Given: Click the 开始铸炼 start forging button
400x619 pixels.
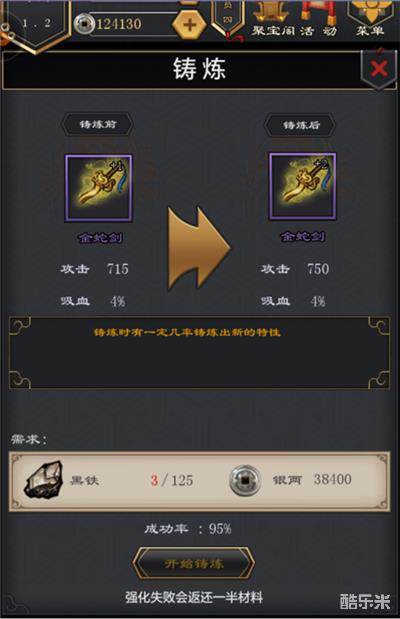Looking at the screenshot, I should click(x=193, y=564).
